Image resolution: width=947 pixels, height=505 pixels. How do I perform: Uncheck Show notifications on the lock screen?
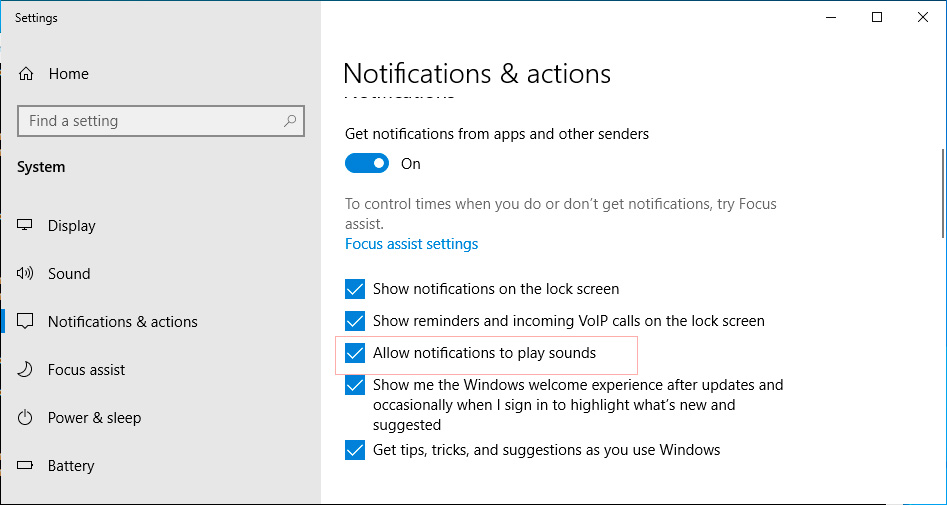(355, 289)
